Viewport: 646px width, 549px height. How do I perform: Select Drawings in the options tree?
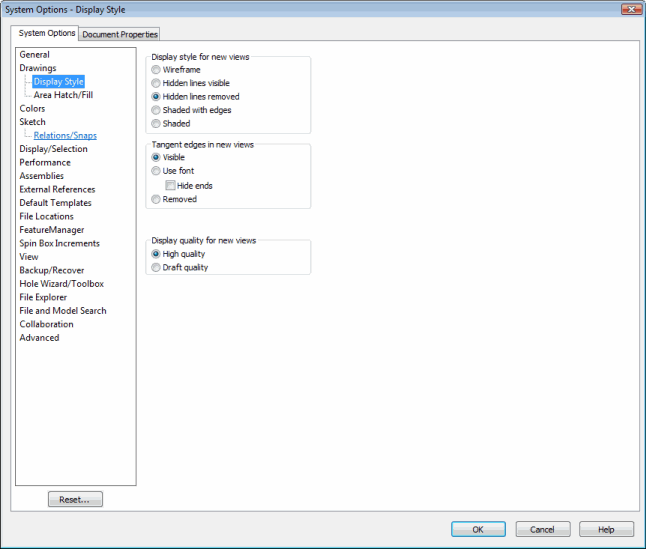point(38,68)
